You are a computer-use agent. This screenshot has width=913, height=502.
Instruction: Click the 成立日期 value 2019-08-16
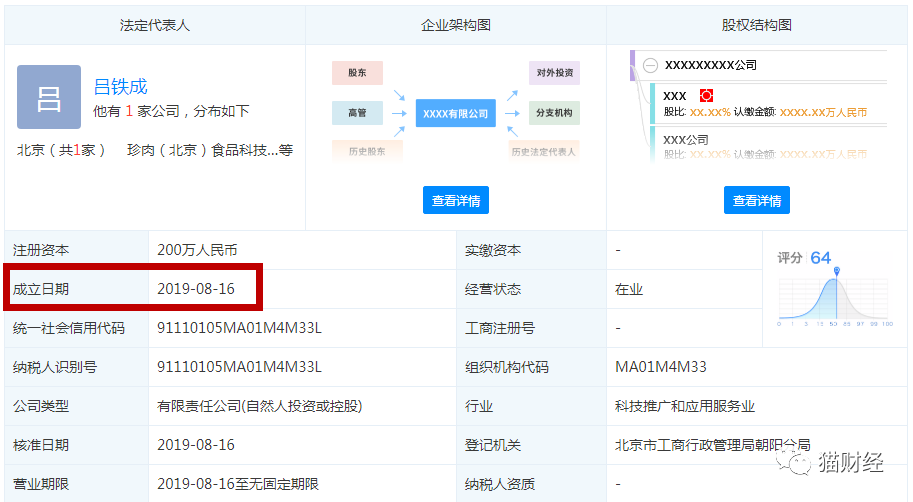196,289
